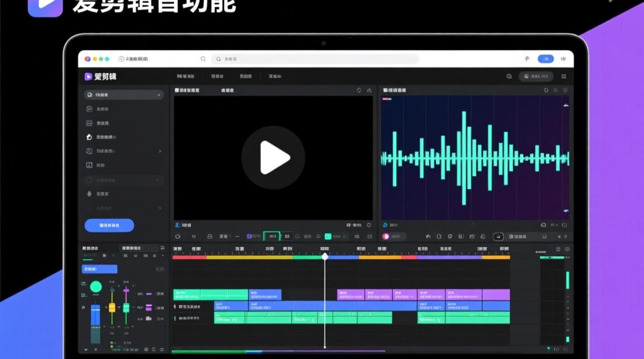644x359 pixels.
Task: Click the red segment of the timeline color bar
Action: [190, 258]
